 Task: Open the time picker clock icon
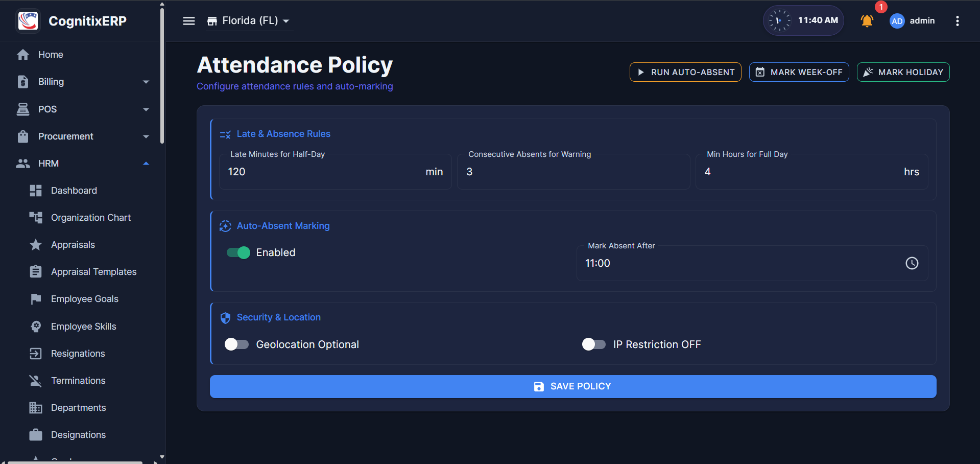[x=912, y=263]
